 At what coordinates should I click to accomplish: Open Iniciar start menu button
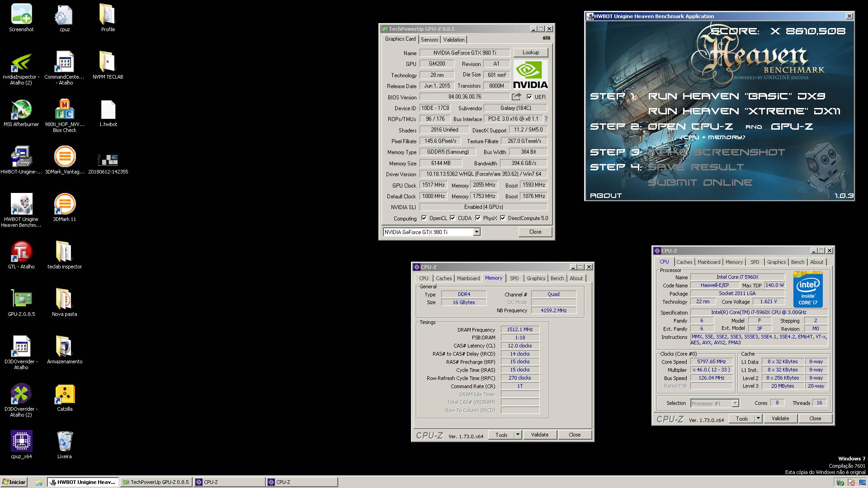point(14,482)
